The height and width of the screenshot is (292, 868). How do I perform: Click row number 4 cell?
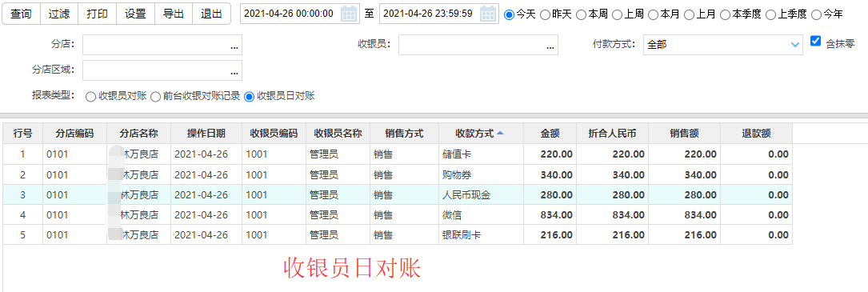22,215
